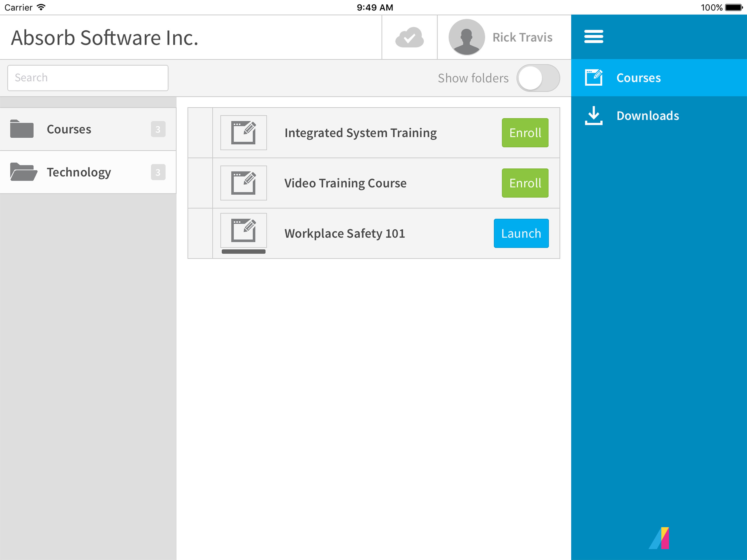747x560 pixels.
Task: Tap the cloud sync status icon
Action: (409, 37)
